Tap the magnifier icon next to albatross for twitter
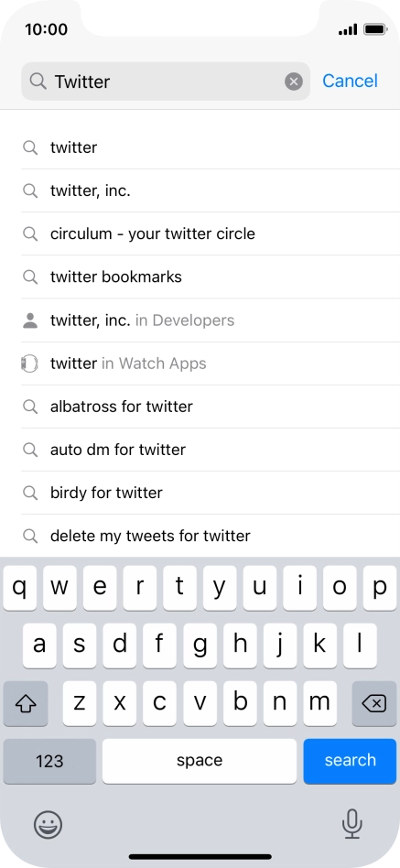 pyautogui.click(x=30, y=407)
